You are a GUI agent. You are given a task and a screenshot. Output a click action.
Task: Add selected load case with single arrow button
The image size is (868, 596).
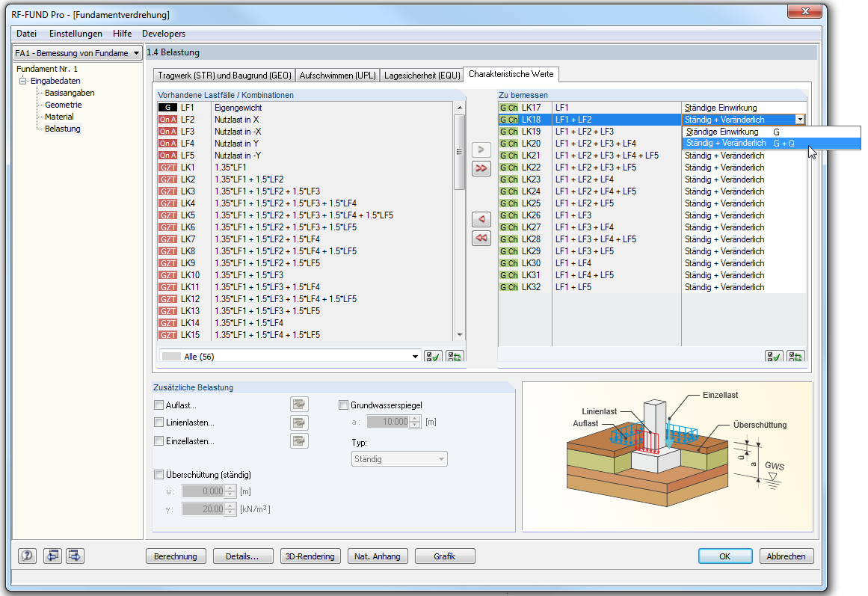481,150
